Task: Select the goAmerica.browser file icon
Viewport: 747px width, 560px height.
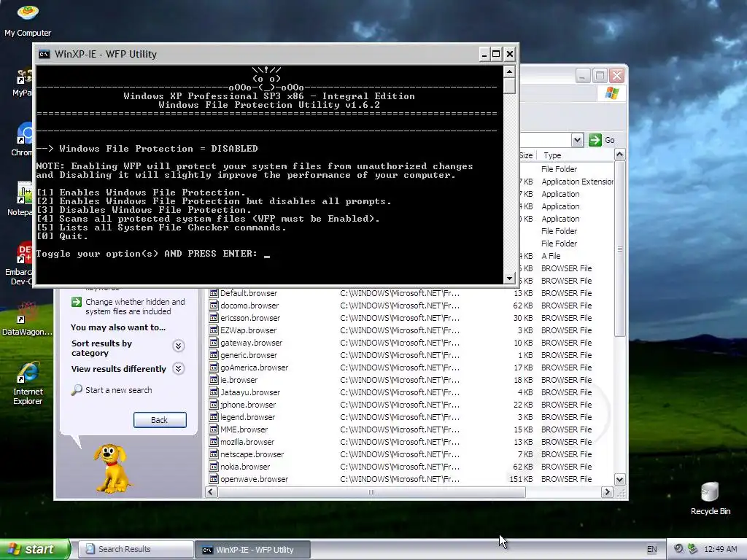Action: (x=214, y=367)
